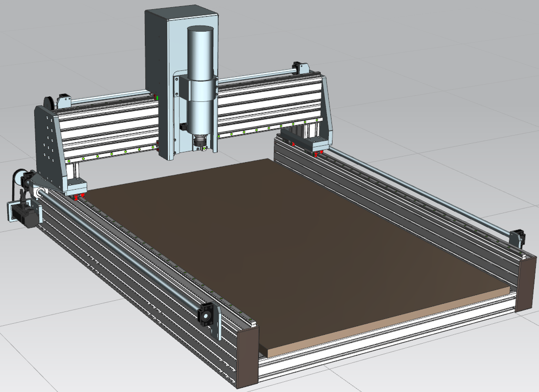This screenshot has width=539, height=392.
Task: Select the gantry beam left of spindle
Action: 107,127
